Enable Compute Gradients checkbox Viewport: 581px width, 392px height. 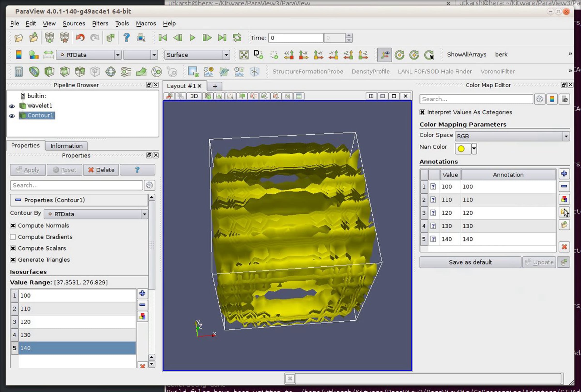click(x=13, y=237)
